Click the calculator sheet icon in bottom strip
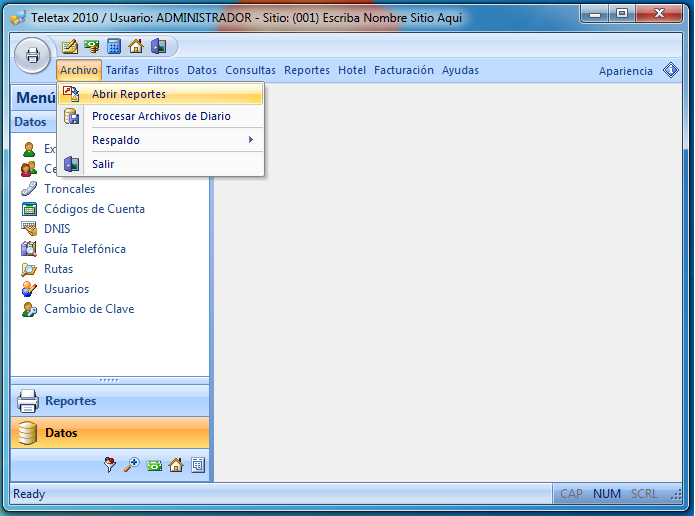Image resolution: width=695 pixels, height=516 pixels. [x=198, y=465]
